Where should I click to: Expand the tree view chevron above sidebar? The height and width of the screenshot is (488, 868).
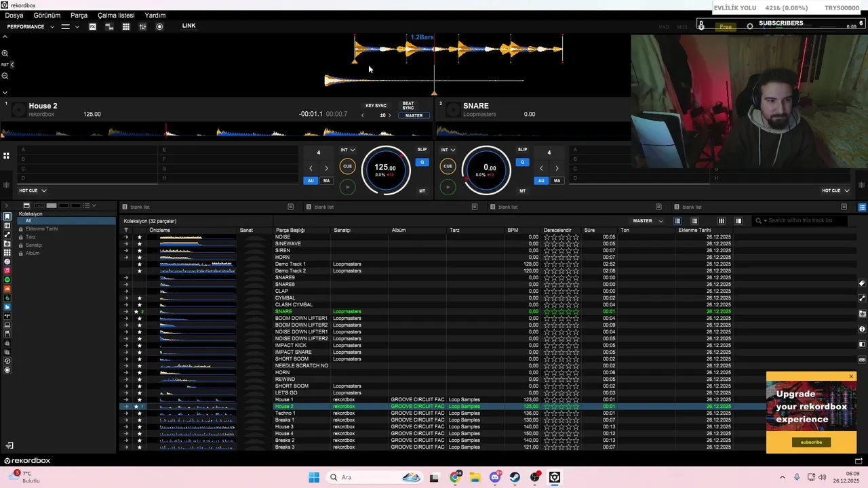[6, 205]
